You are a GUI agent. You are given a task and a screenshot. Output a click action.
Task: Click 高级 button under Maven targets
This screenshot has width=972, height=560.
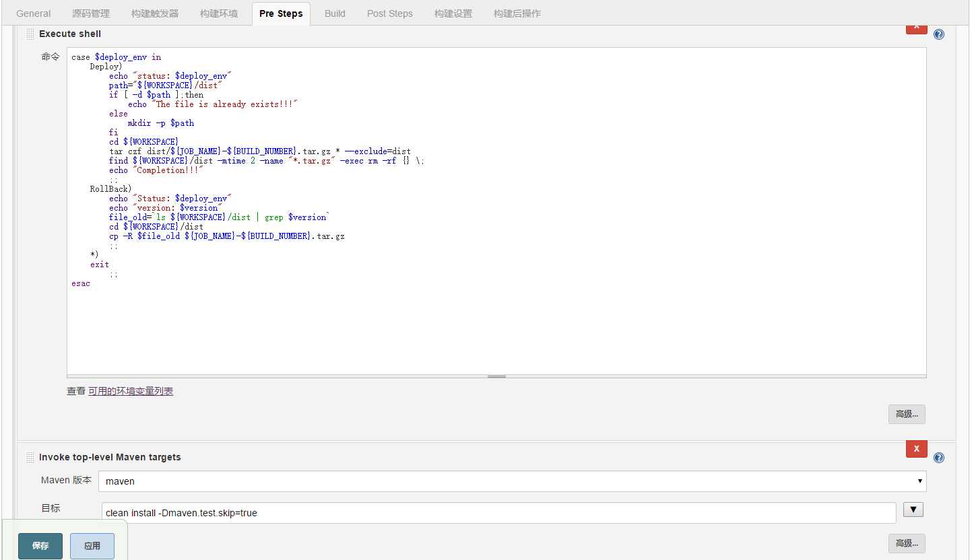pos(907,543)
